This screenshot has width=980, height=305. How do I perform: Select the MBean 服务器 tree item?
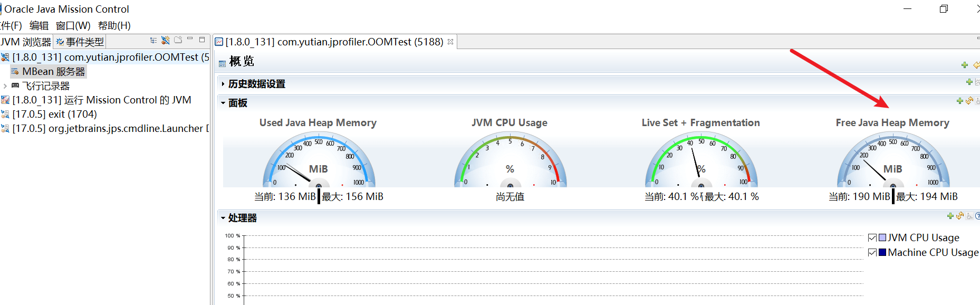click(x=53, y=72)
